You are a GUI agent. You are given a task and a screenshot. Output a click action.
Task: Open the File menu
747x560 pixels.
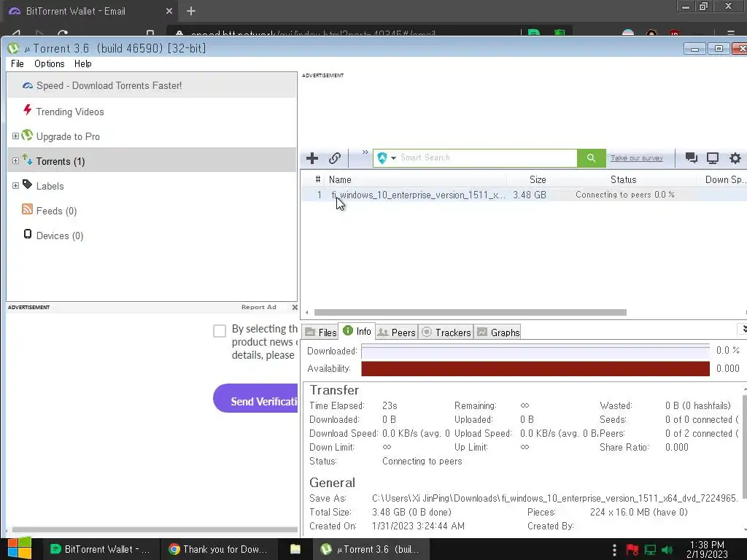(18, 64)
